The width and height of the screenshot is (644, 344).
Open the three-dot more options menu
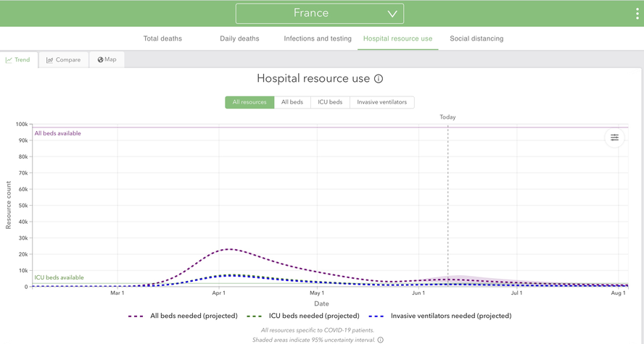(637, 14)
